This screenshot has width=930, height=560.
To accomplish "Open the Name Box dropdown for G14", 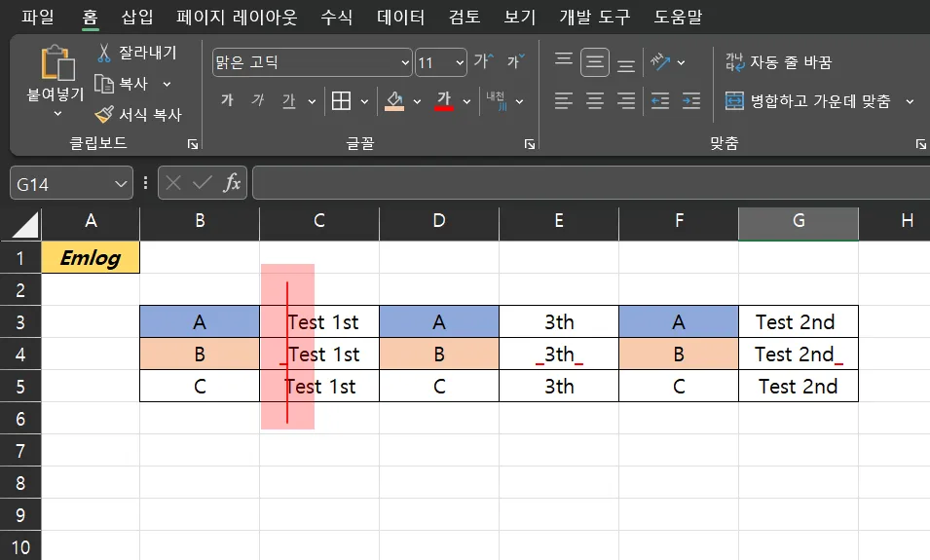I will 121,184.
